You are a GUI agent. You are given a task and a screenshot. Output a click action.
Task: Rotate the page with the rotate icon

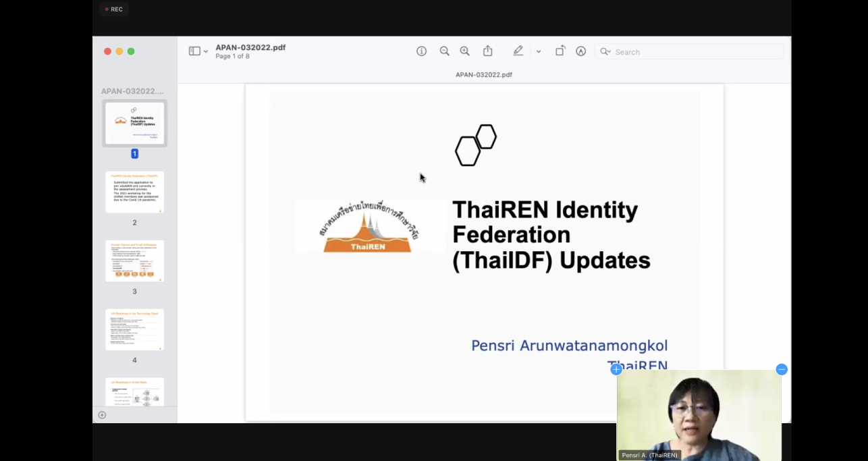[x=560, y=51]
